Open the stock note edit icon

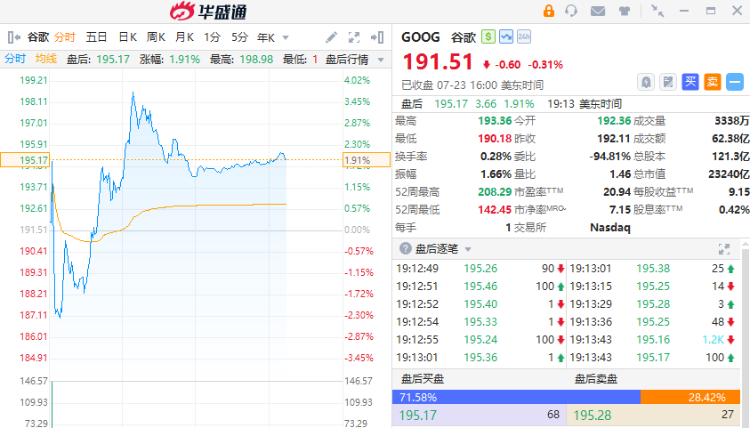[x=668, y=82]
